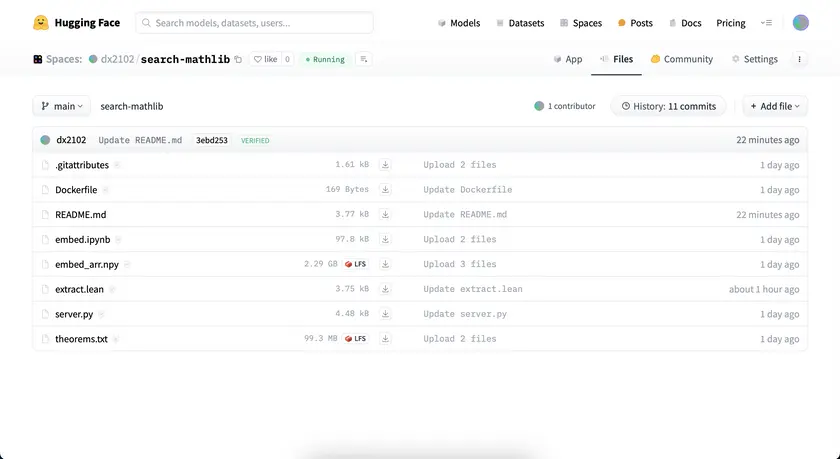Go to Spaces in top navigation
The image size is (840, 459).
(581, 23)
